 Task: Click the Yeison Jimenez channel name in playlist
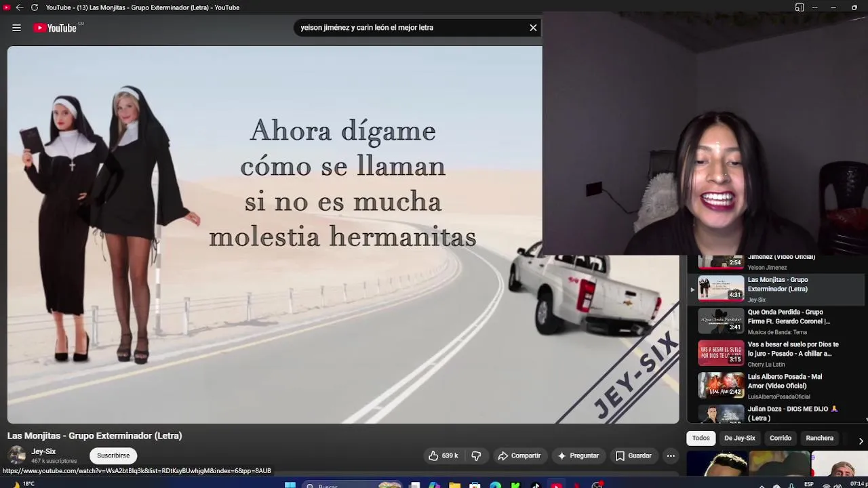[767, 267]
